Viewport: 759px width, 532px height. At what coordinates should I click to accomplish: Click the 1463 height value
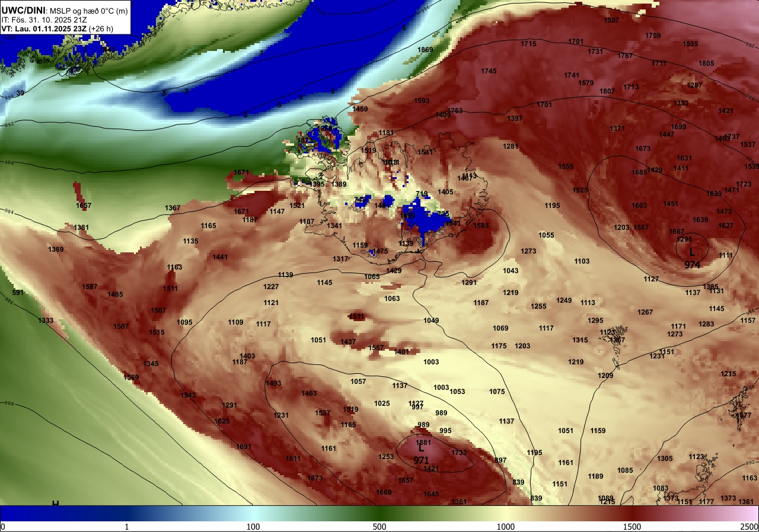pos(309,393)
